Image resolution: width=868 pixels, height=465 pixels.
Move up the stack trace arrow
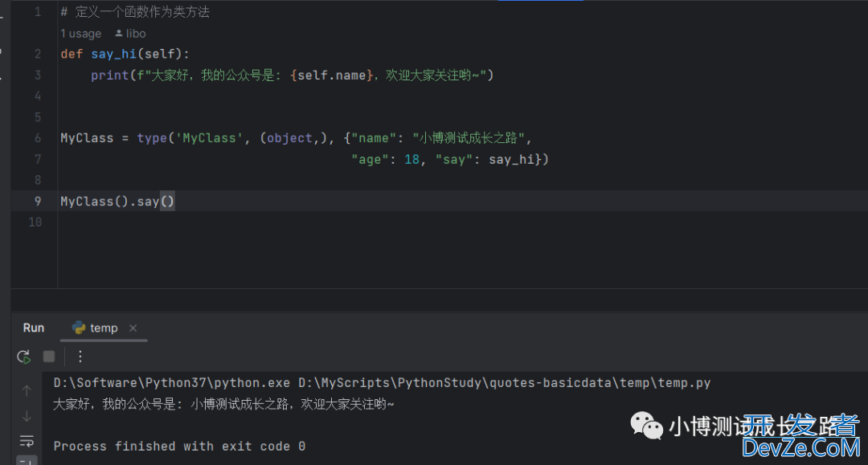click(x=27, y=391)
